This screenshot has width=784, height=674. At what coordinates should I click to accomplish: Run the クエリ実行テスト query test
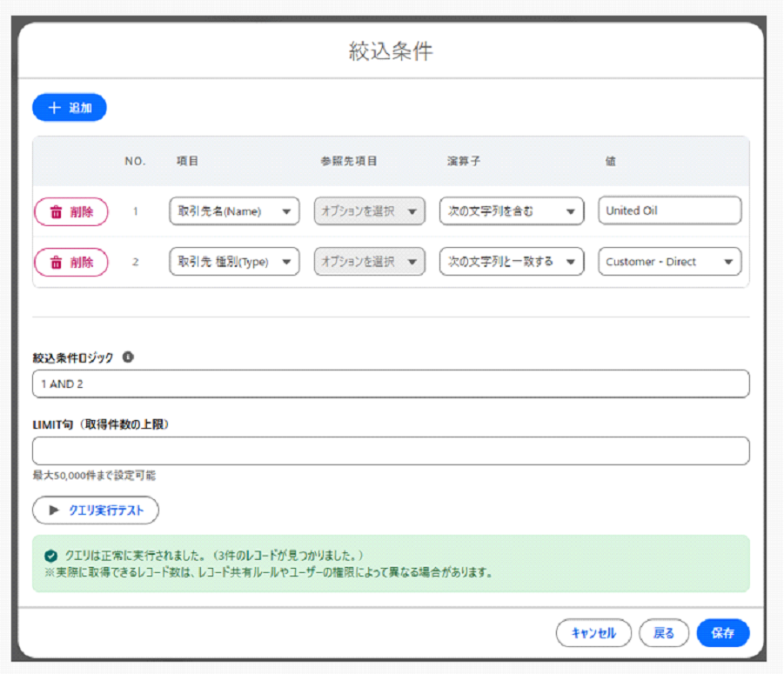96,511
